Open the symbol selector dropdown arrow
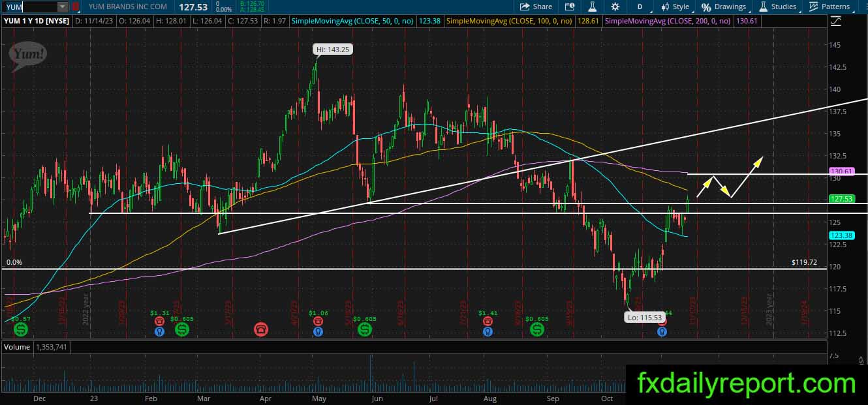 pyautogui.click(x=63, y=7)
